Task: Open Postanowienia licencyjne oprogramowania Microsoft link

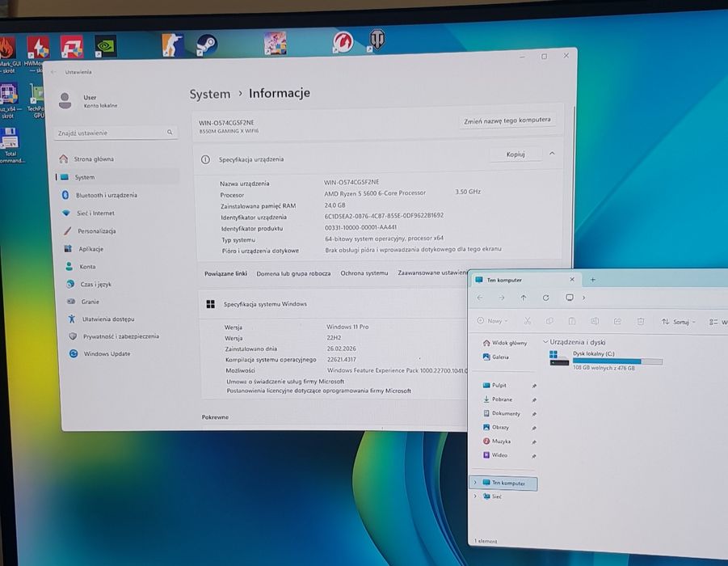Action: [318, 391]
